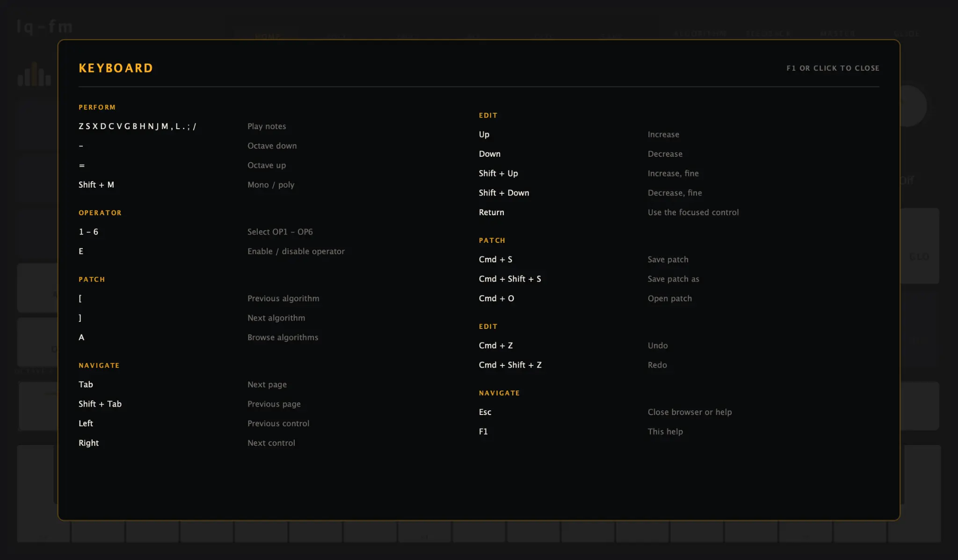Click the '[' key beside Previous algorithm
This screenshot has width=958, height=560.
pyautogui.click(x=80, y=298)
